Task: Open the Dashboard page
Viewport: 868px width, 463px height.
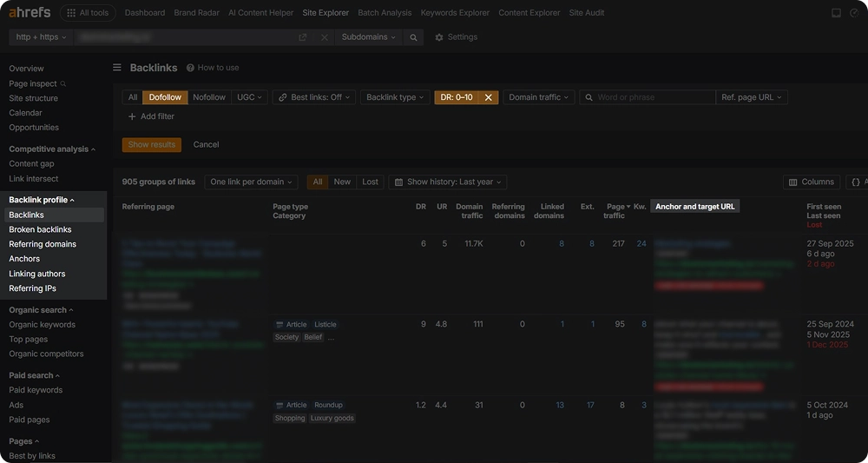Action: [144, 13]
